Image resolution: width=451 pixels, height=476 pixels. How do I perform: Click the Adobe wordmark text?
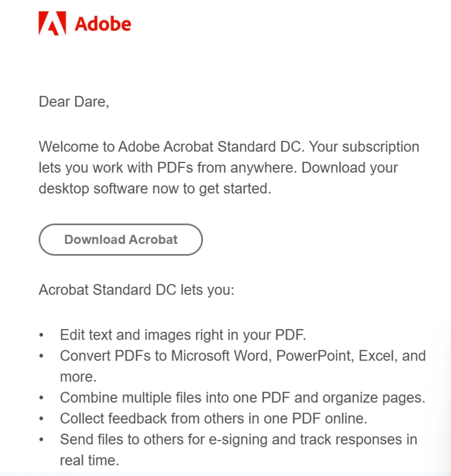[x=103, y=24]
